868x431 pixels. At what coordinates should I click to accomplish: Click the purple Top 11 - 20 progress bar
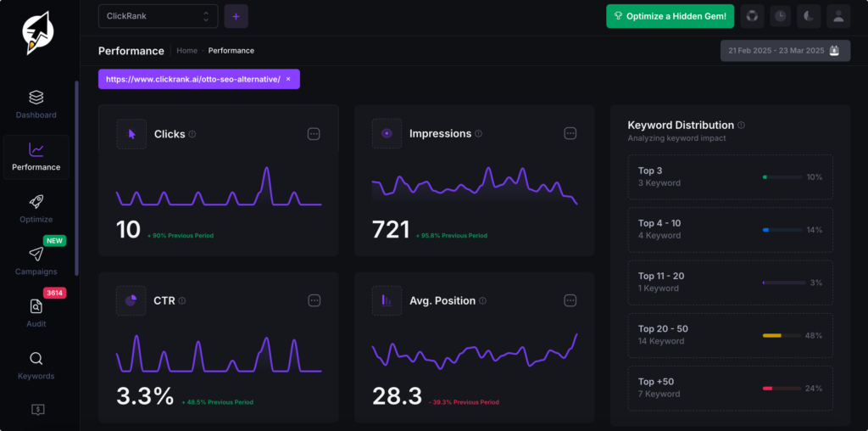pyautogui.click(x=784, y=283)
